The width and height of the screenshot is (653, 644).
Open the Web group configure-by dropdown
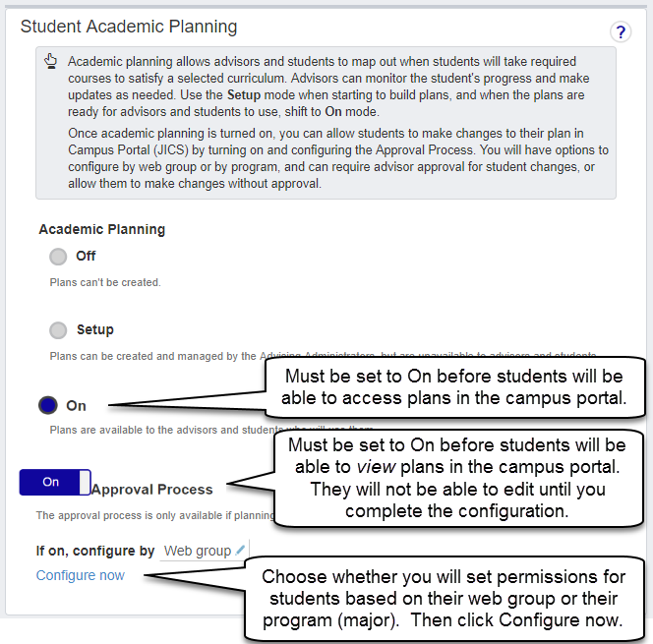(x=199, y=551)
